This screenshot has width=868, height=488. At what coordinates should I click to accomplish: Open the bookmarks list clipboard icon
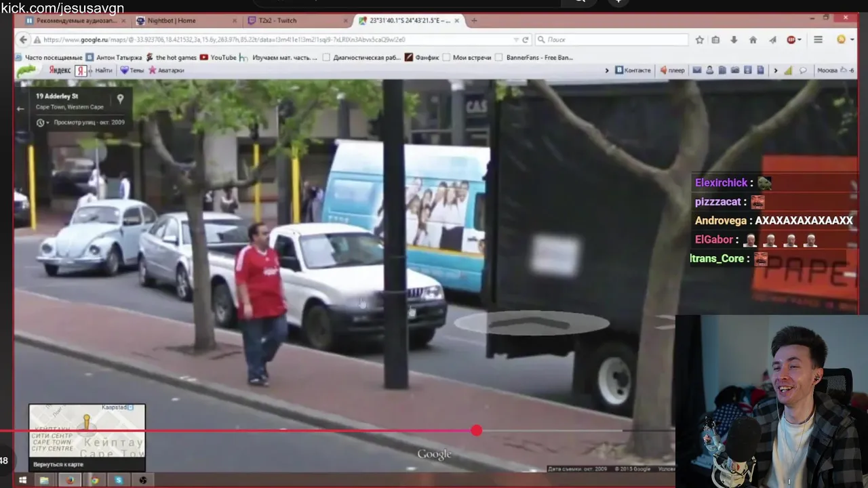[x=715, y=40]
